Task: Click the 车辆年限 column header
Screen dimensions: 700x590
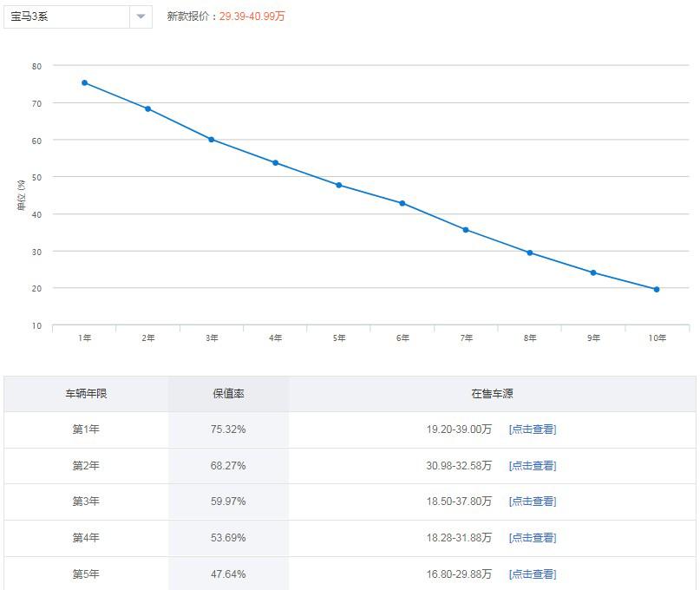Action: coord(86,394)
